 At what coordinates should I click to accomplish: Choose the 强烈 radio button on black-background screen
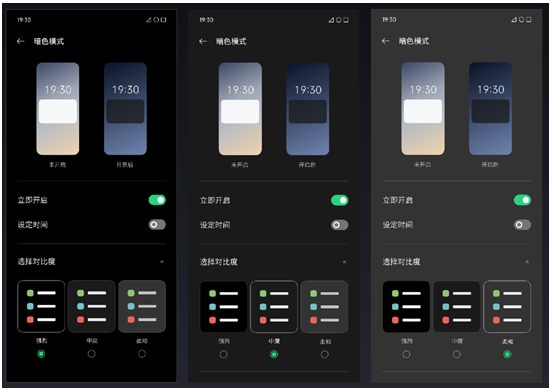coord(41,354)
